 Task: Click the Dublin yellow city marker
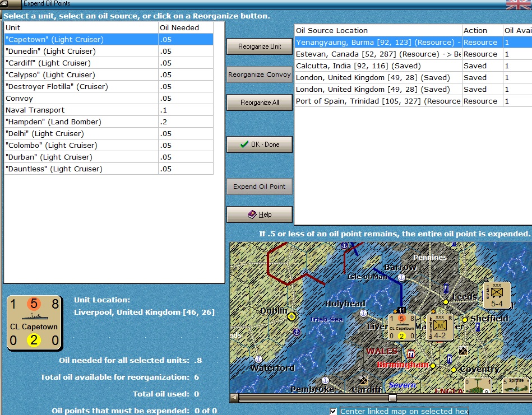point(292,316)
